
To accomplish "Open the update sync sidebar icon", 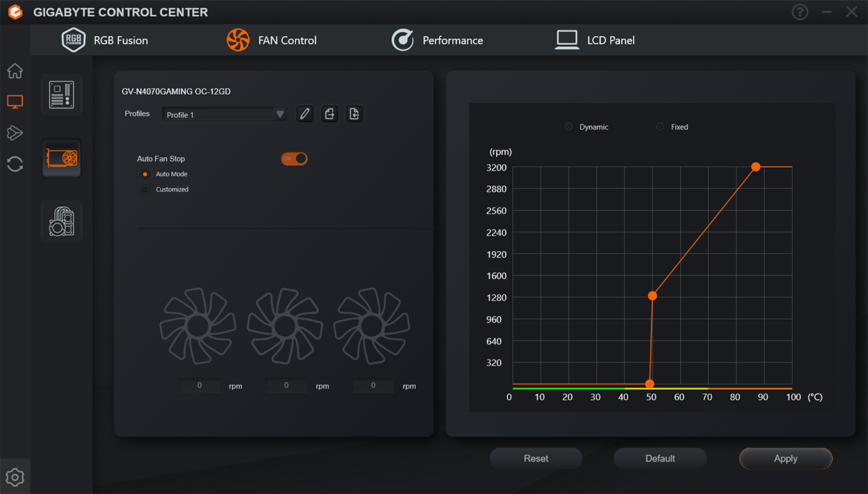I will [15, 163].
